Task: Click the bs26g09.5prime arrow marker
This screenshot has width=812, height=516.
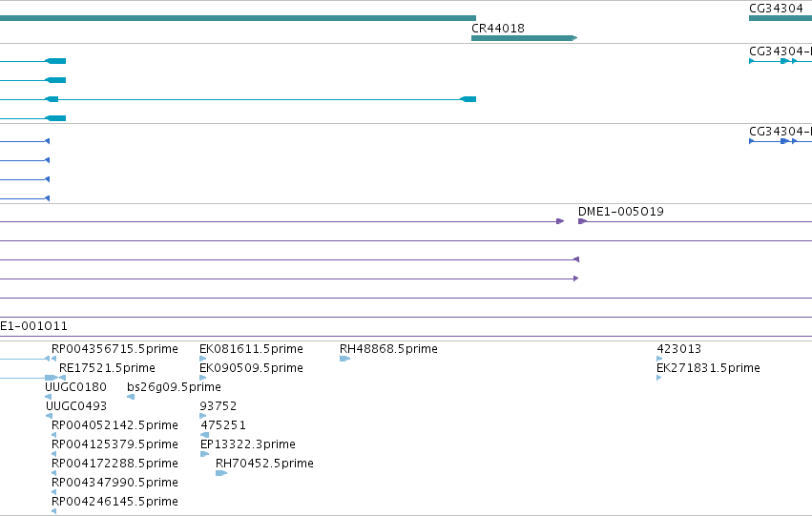Action: [131, 397]
